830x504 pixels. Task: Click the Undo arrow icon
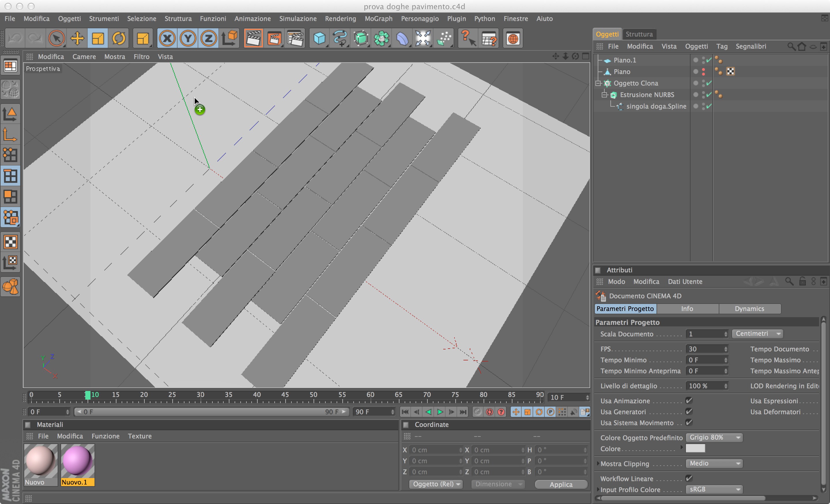[15, 38]
